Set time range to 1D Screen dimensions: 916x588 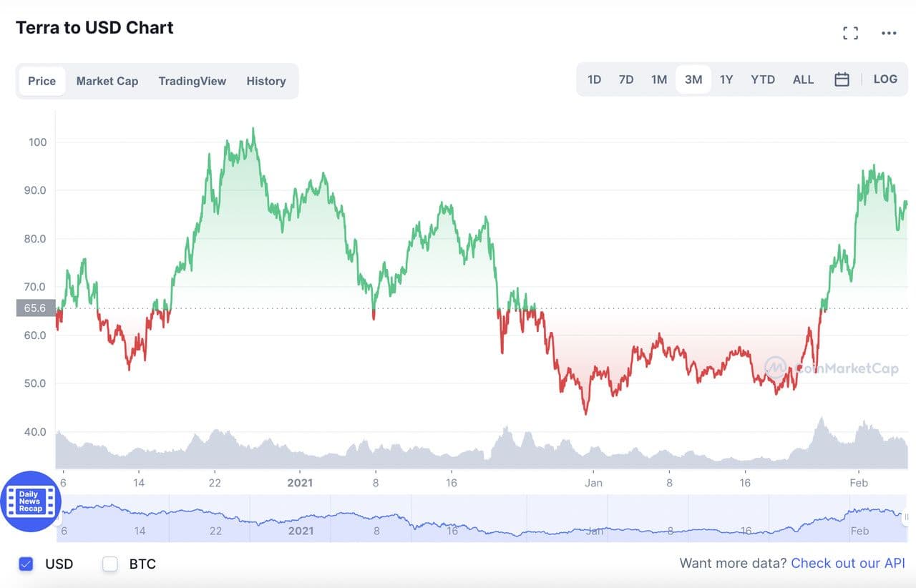coord(594,79)
